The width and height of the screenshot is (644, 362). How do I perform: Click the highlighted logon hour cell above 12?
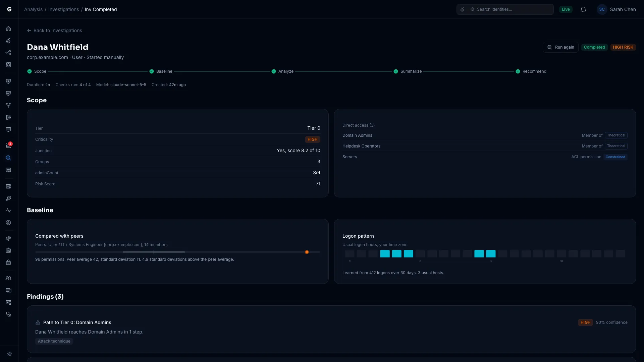click(x=491, y=254)
